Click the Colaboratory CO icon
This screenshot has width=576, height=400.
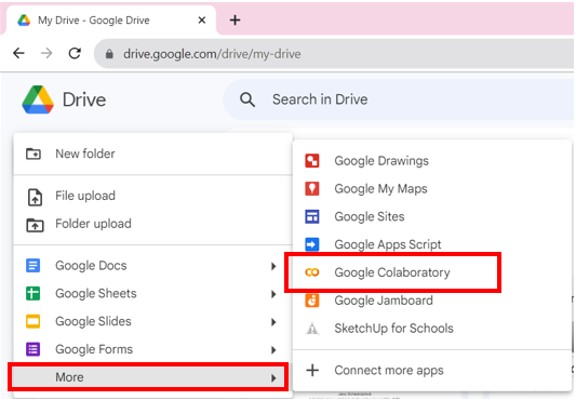[x=312, y=272]
